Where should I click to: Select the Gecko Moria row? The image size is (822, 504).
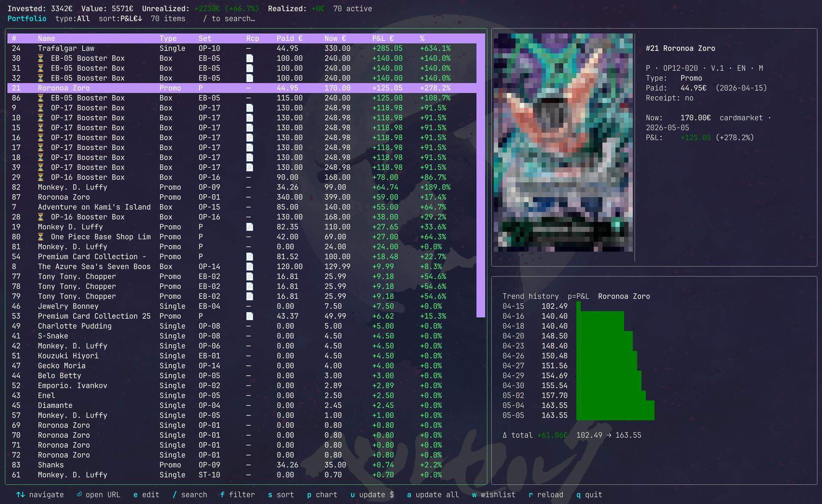click(242, 366)
